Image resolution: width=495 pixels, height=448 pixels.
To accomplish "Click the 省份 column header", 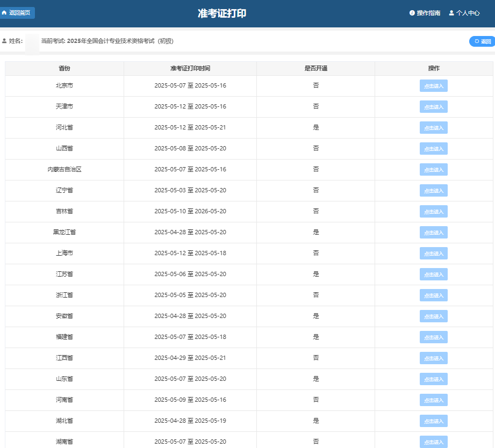I will [x=64, y=69].
